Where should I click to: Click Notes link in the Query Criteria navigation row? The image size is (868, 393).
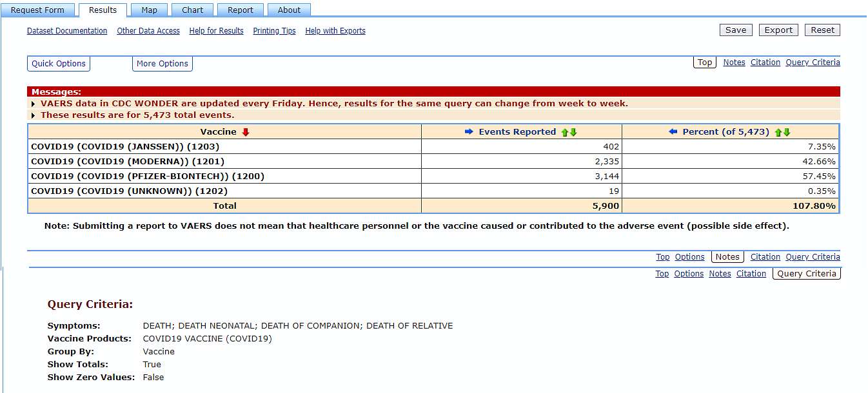click(720, 274)
